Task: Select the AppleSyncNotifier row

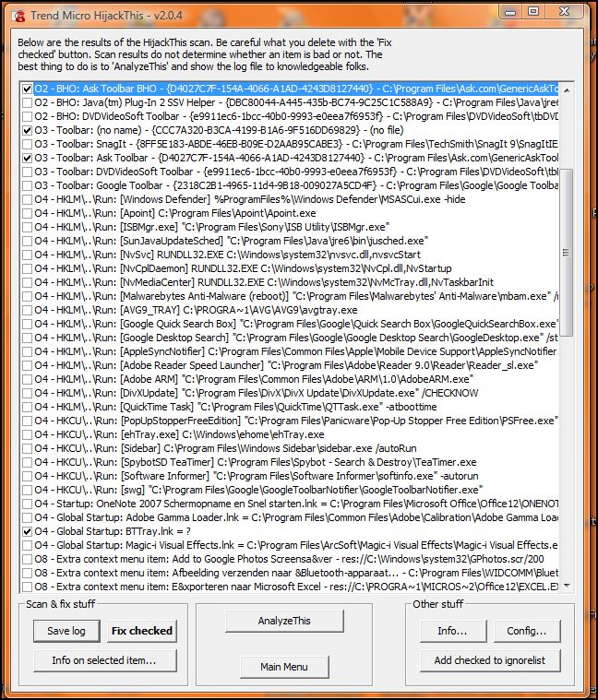Action: coord(296,351)
